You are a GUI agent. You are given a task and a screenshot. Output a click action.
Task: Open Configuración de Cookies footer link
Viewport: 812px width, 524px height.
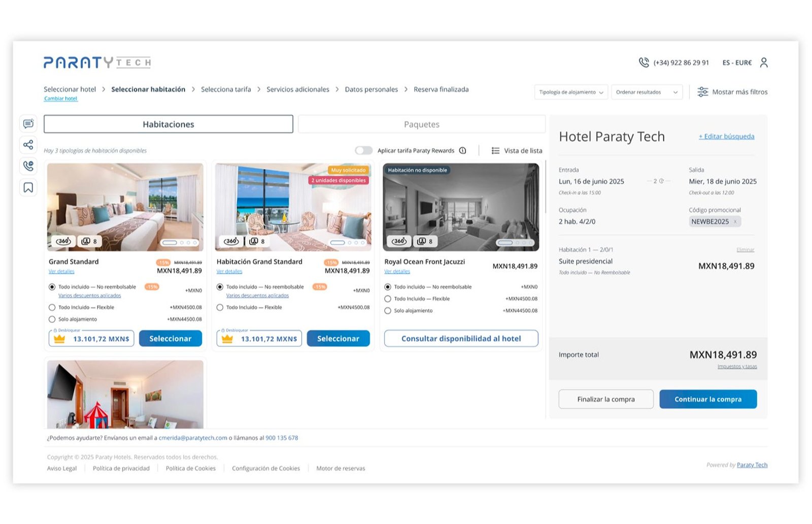pyautogui.click(x=266, y=468)
